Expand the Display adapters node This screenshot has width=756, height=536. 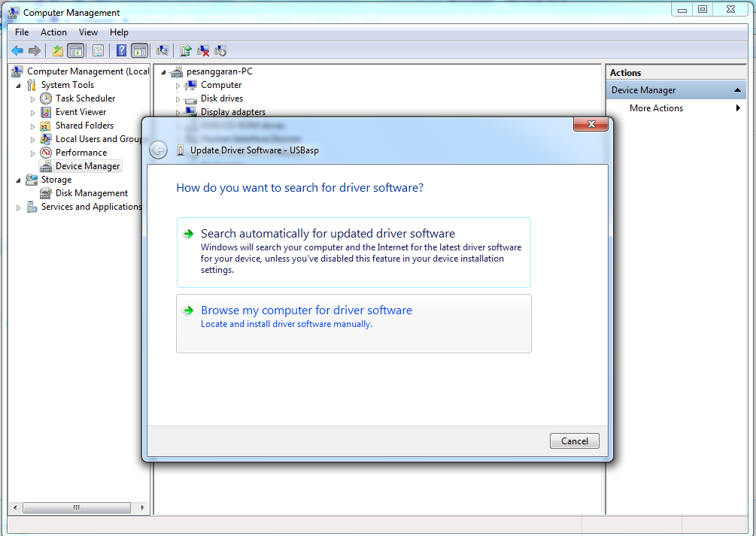point(179,111)
